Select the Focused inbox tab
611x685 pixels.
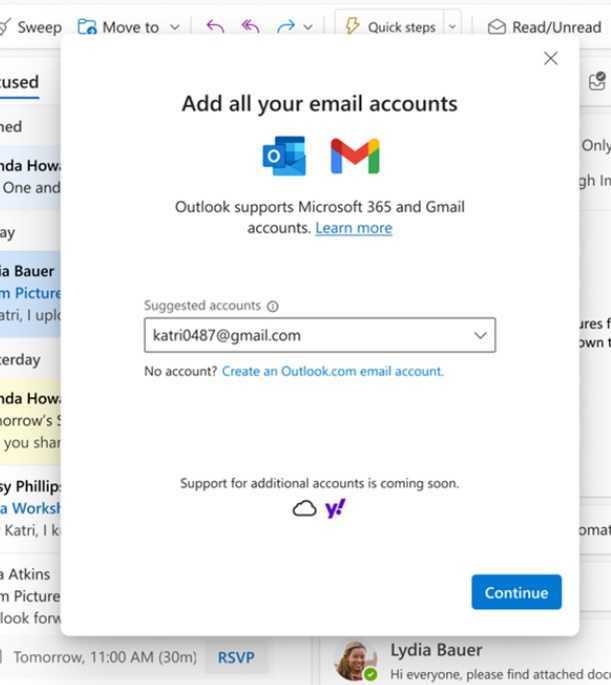pyautogui.click(x=19, y=82)
